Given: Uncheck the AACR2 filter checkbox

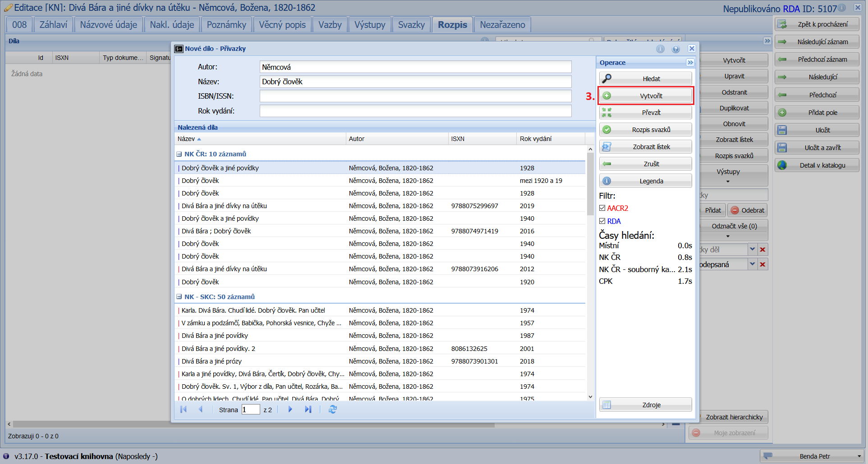Looking at the screenshot, I should (x=602, y=208).
